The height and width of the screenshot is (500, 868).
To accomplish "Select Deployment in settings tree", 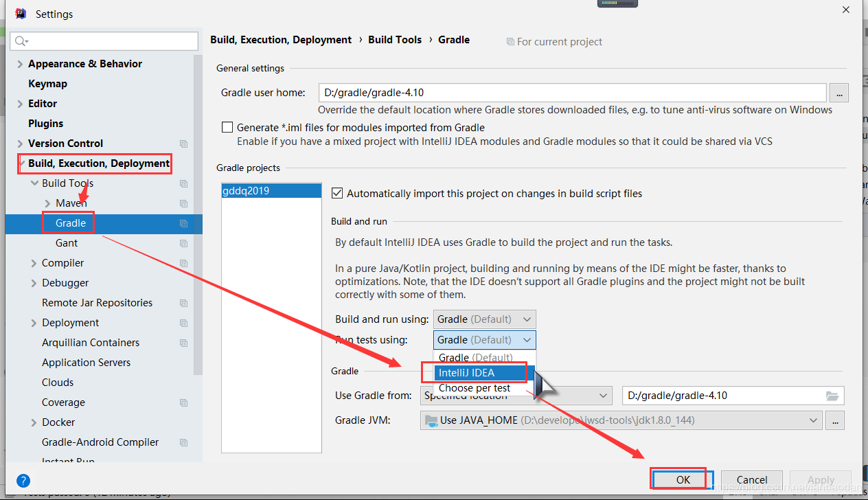I will point(70,323).
